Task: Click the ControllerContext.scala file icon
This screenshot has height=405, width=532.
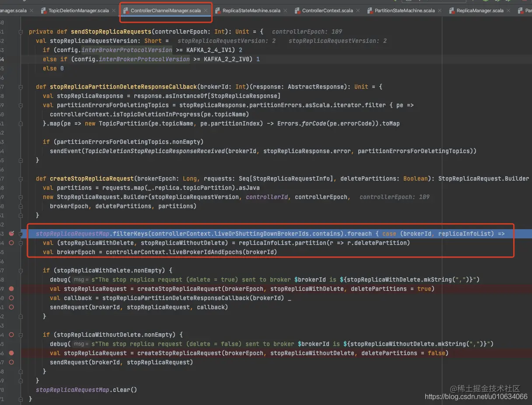Action: pos(297,10)
